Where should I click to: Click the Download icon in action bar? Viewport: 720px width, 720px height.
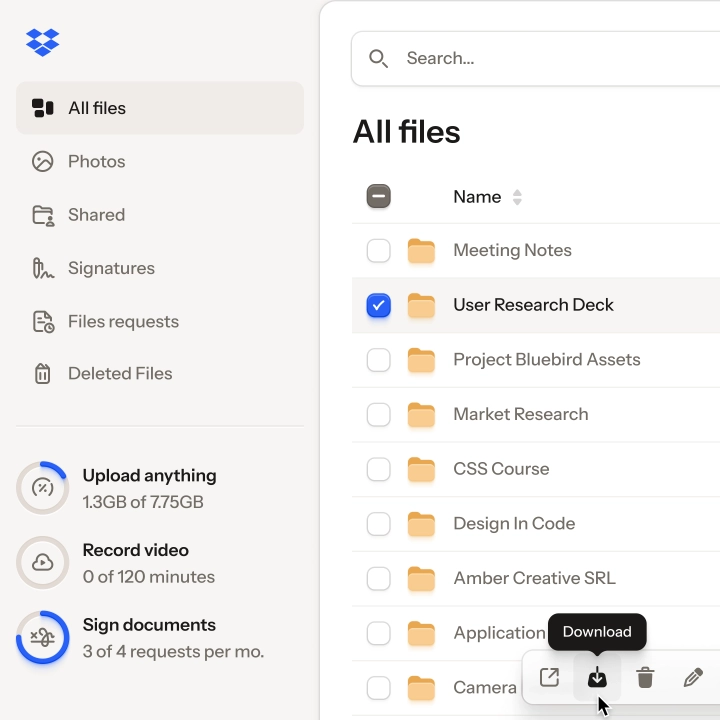597,677
